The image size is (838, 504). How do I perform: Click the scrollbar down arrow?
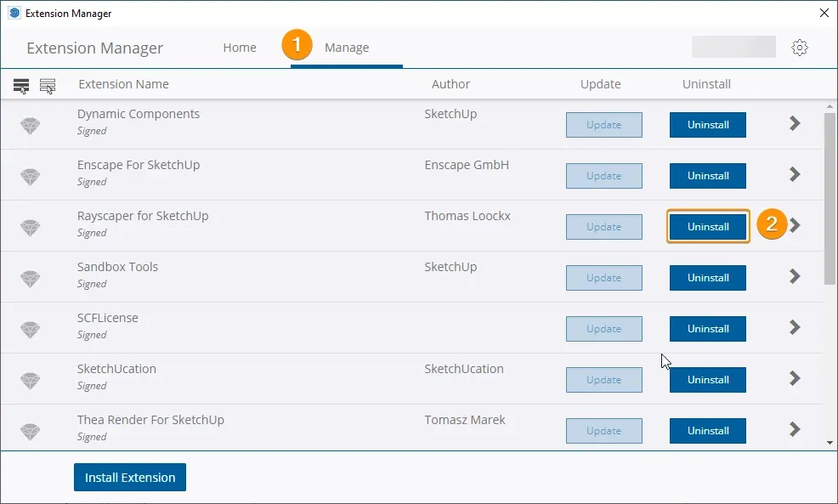830,443
